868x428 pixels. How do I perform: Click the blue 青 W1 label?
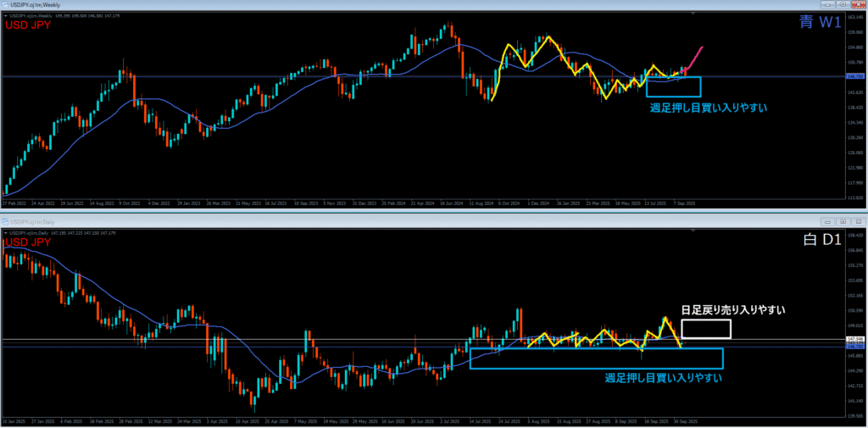pos(821,22)
